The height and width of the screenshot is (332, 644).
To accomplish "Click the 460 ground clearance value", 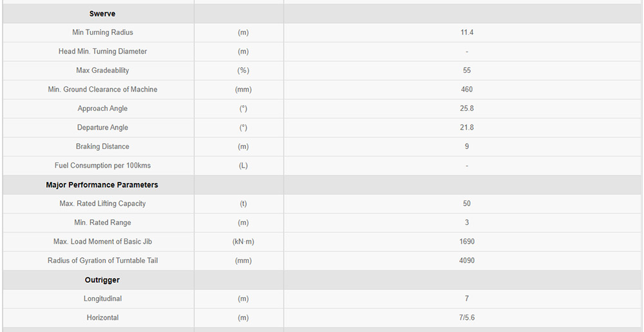I will [466, 89].
